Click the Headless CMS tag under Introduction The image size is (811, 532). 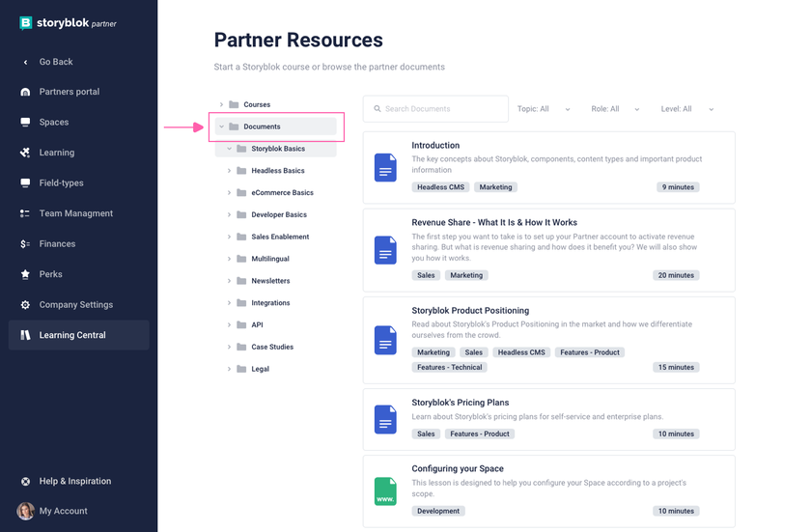click(440, 187)
